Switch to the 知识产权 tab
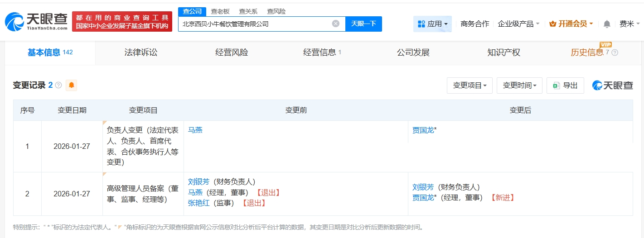Viewport: 644px width, 238px height. (504, 52)
